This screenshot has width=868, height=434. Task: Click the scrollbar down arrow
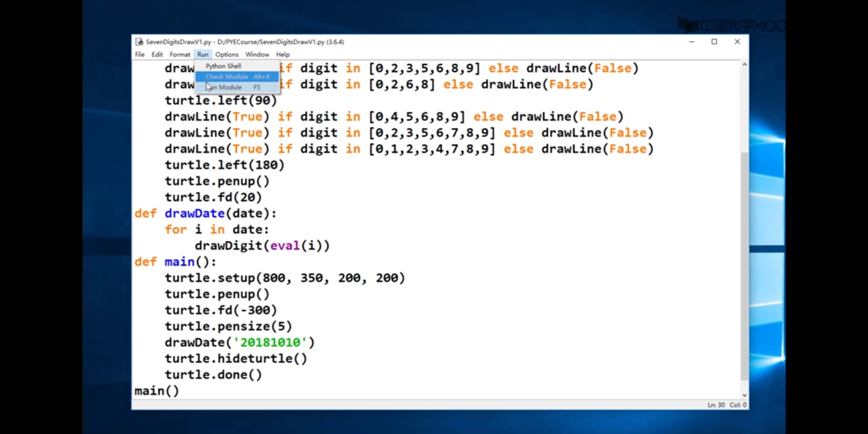click(744, 395)
